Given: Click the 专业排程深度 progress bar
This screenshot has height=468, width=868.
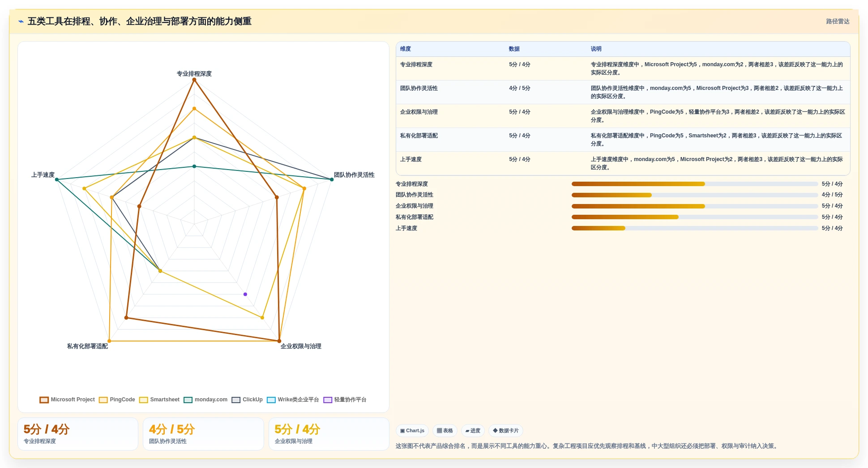Looking at the screenshot, I should pos(695,184).
